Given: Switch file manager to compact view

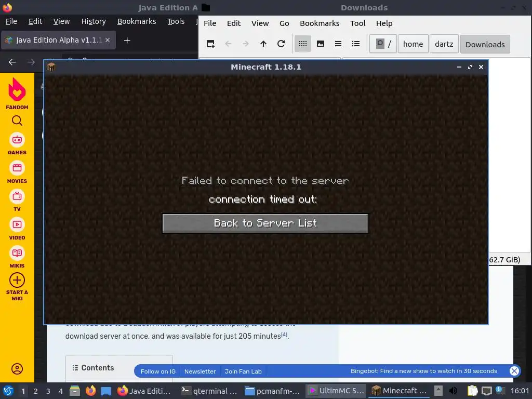Looking at the screenshot, I should click(x=338, y=44).
